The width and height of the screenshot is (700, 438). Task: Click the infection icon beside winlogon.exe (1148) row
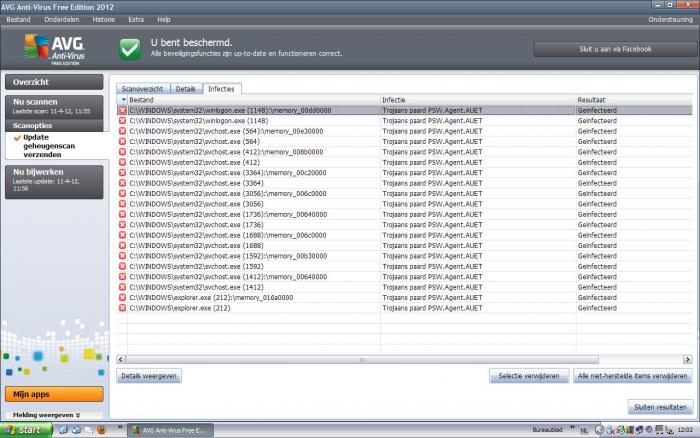pos(122,121)
